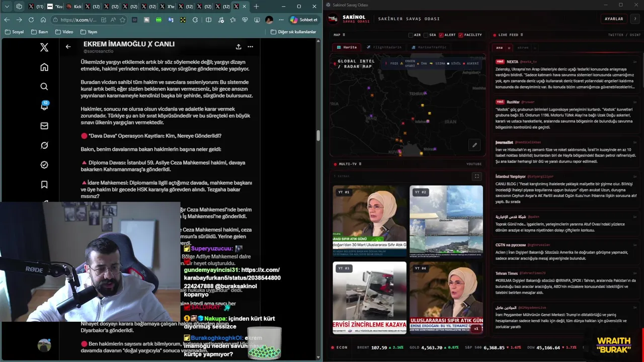Screen dimensions: 644x362
Task: Open browser Settings and more menu
Action: point(281,20)
